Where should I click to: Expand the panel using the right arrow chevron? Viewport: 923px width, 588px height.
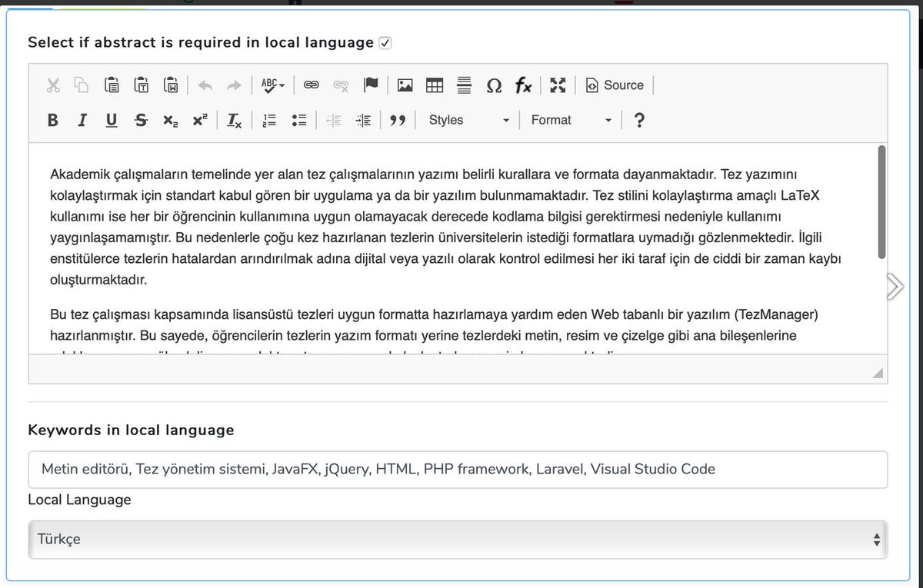(x=895, y=285)
